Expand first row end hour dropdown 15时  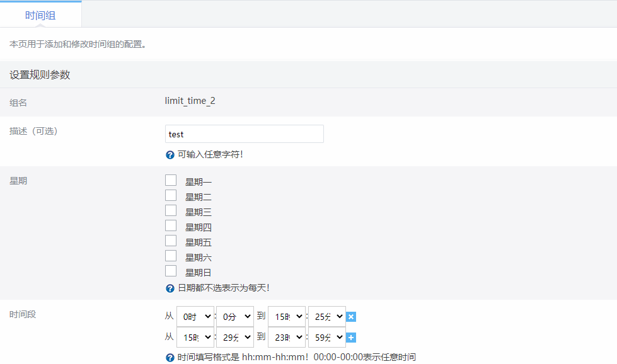[x=287, y=317]
